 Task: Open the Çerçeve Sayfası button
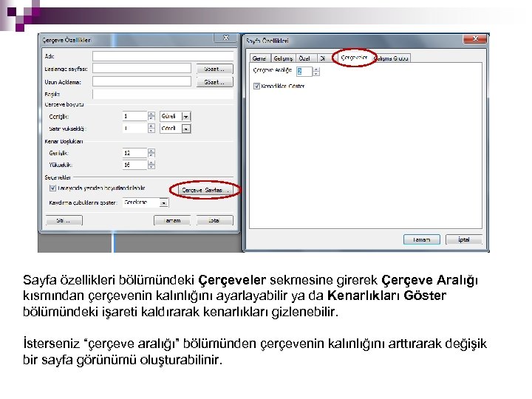point(205,191)
